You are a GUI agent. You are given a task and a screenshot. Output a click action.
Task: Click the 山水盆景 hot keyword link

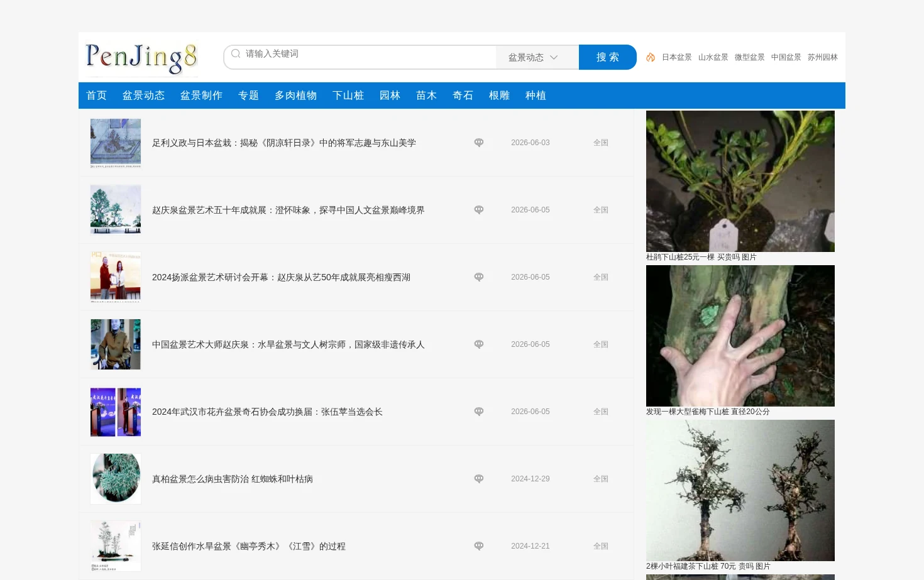pyautogui.click(x=713, y=57)
